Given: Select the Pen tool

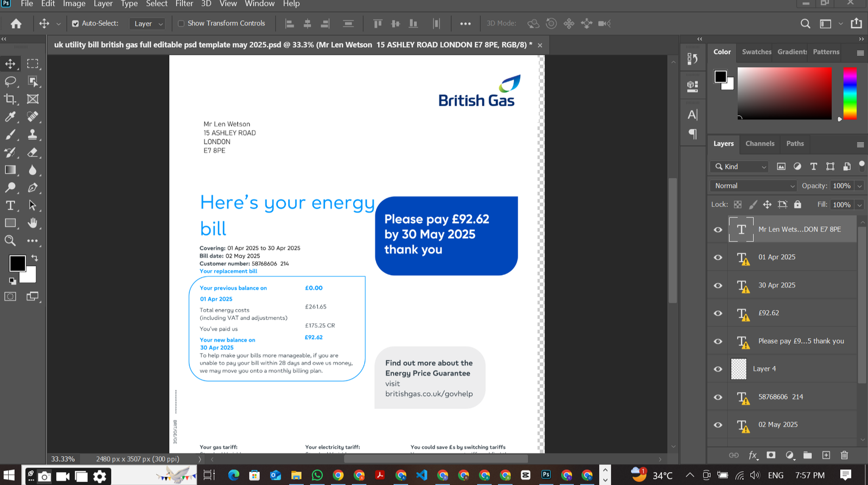Looking at the screenshot, I should pyautogui.click(x=33, y=188).
